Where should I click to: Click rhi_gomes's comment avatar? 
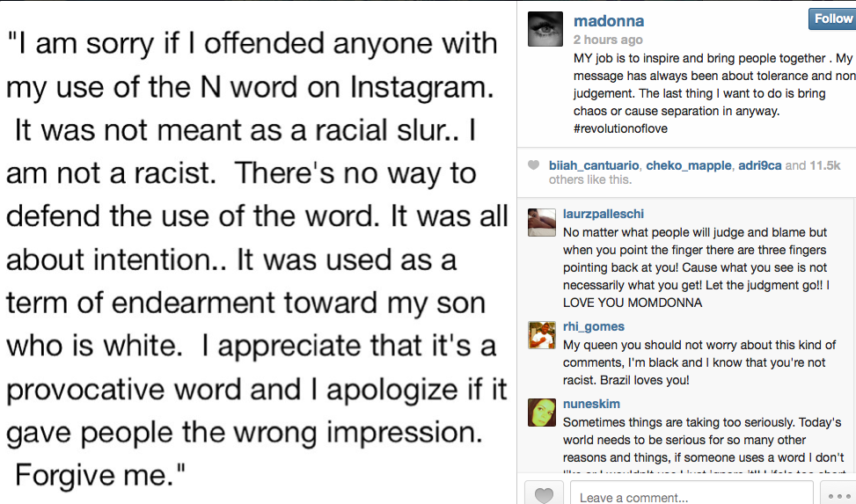pos(542,335)
